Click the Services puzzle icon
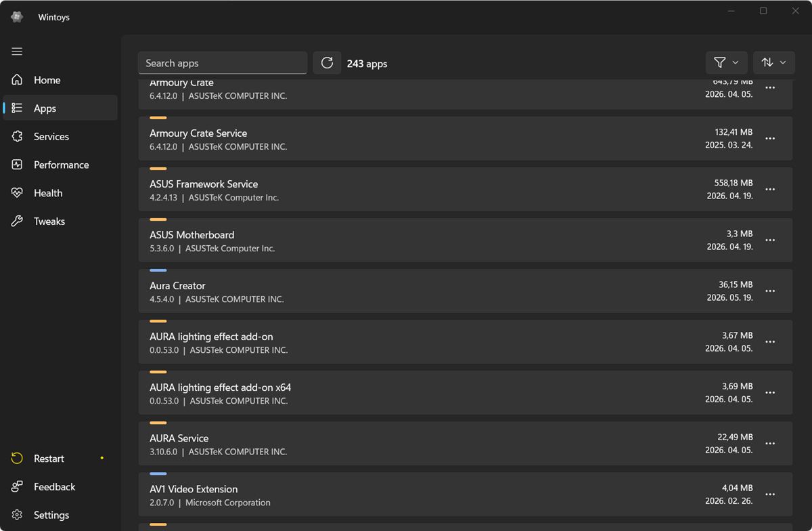Screen dimensions: 812x531 (18, 136)
